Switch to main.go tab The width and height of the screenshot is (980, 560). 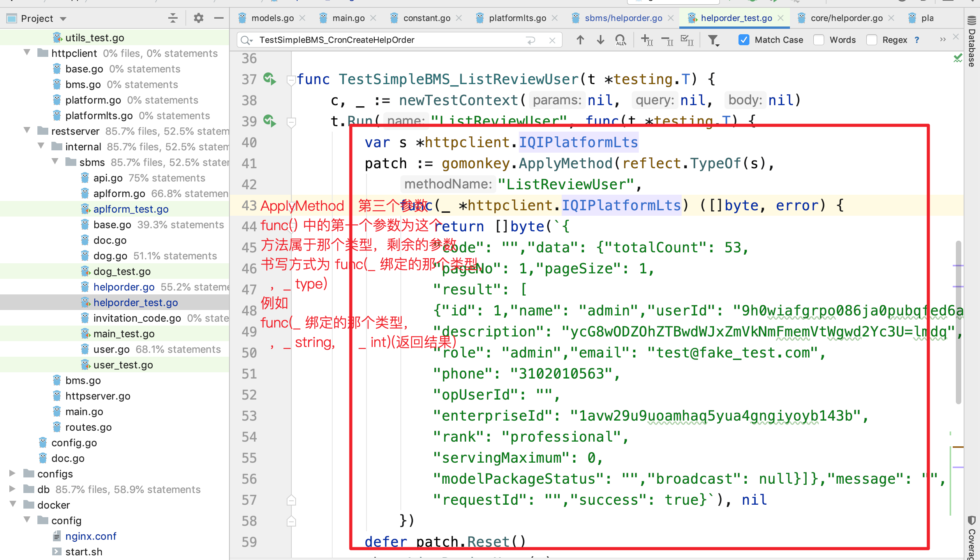pyautogui.click(x=348, y=18)
